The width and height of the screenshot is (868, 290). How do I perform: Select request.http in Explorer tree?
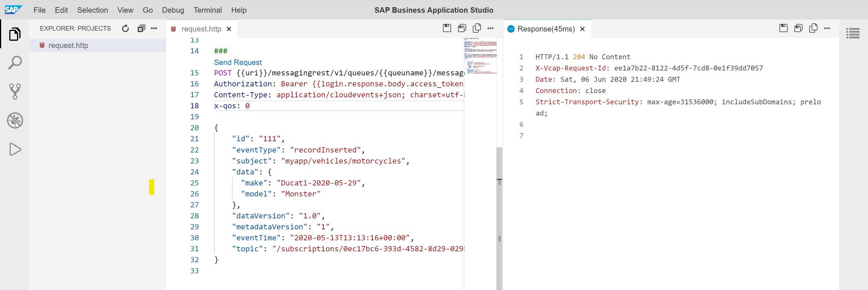click(x=98, y=45)
